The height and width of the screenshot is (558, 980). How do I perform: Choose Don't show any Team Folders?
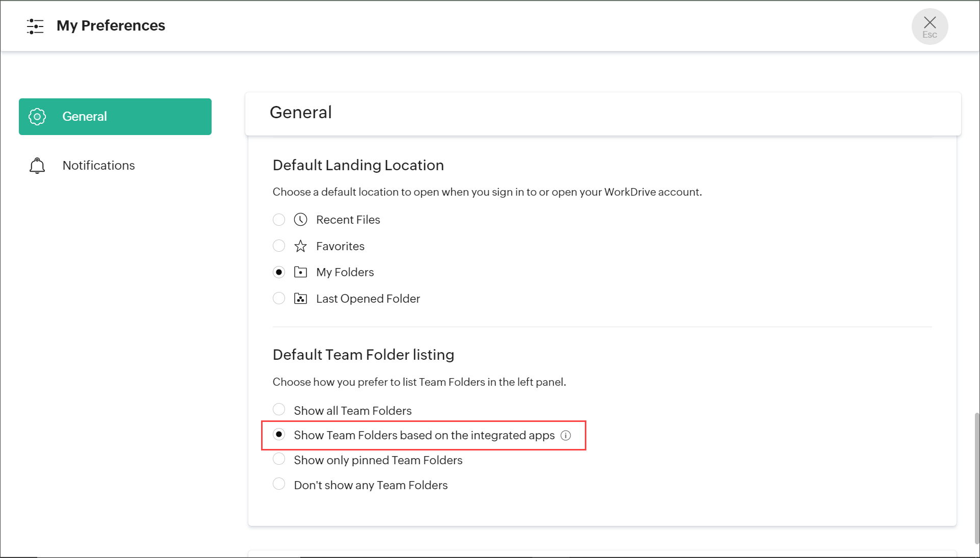pyautogui.click(x=279, y=484)
